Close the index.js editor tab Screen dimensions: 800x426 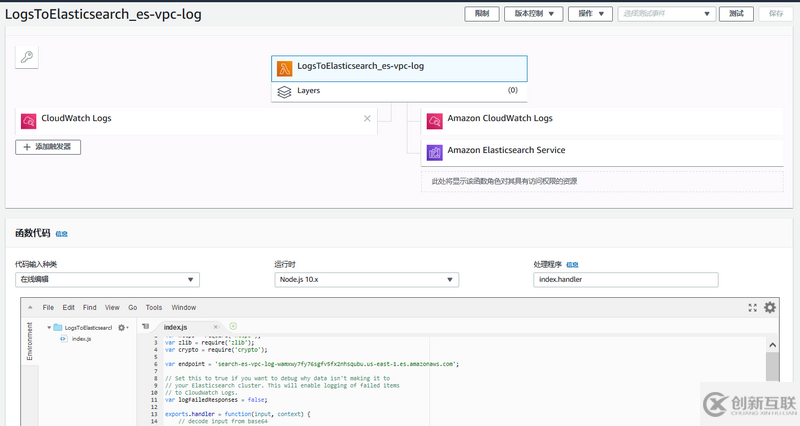pyautogui.click(x=216, y=327)
